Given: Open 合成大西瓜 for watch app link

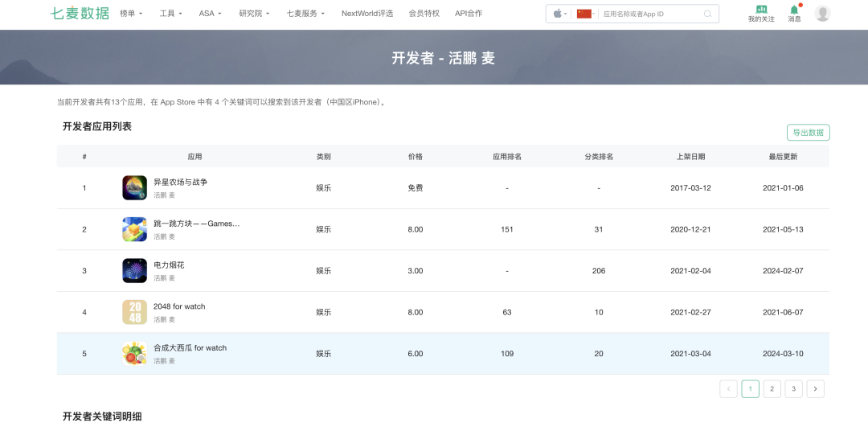Looking at the screenshot, I should (190, 348).
